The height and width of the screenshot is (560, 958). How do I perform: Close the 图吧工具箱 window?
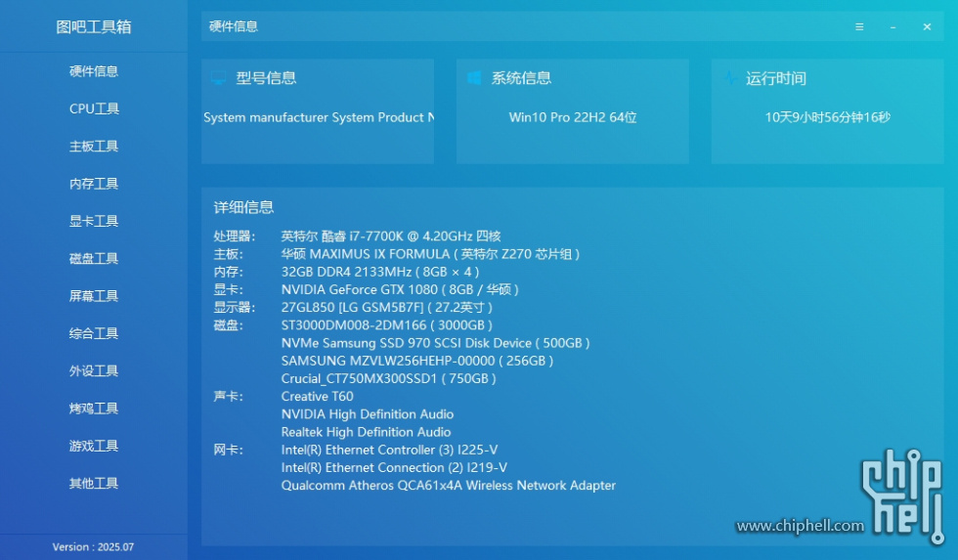[x=927, y=26]
